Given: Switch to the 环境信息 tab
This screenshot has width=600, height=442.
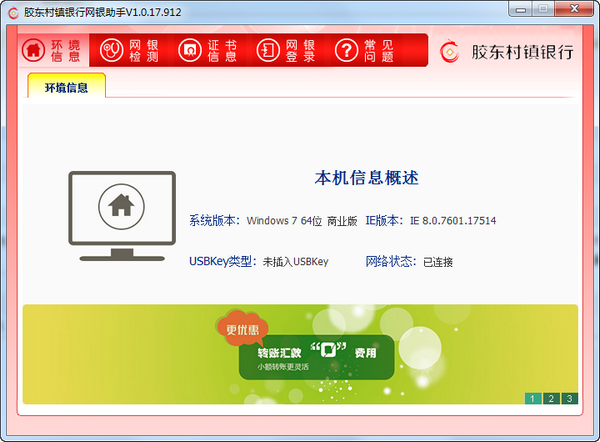Looking at the screenshot, I should (x=66, y=88).
